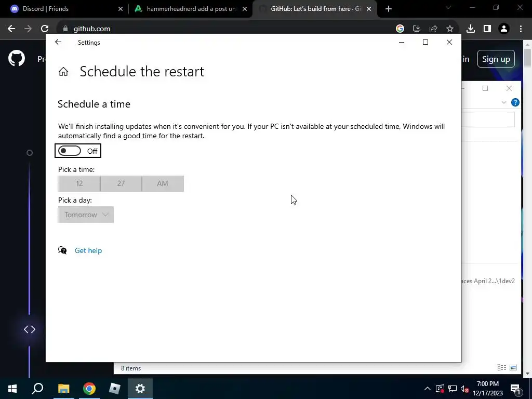Open the Chrome three-dot menu
This screenshot has height=399, width=532.
[521, 29]
